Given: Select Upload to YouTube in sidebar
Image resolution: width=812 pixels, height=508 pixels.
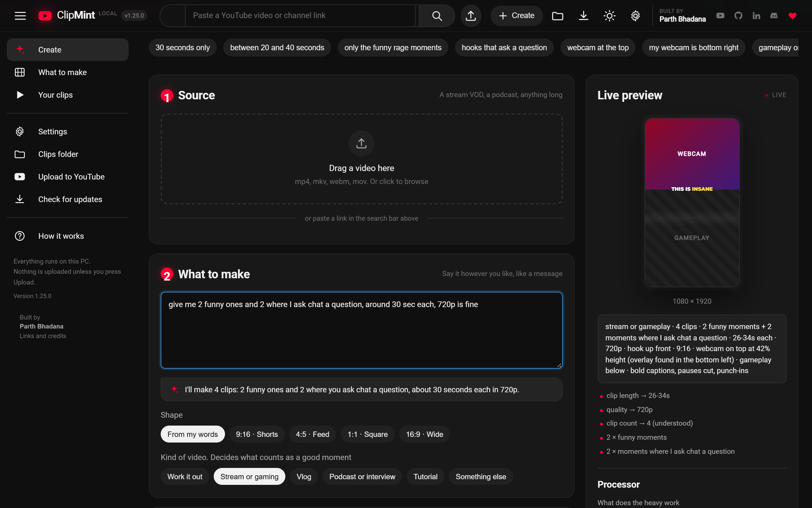Looking at the screenshot, I should (67, 177).
